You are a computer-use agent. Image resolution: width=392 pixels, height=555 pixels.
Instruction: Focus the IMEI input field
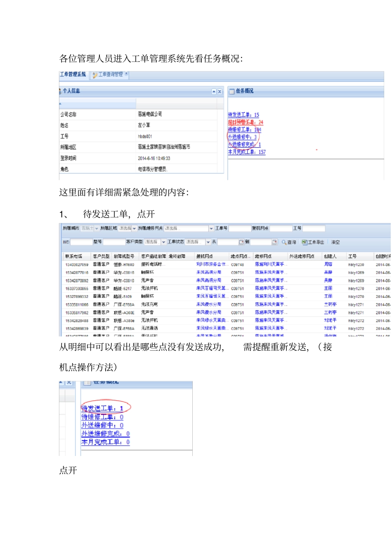[x=81, y=242]
